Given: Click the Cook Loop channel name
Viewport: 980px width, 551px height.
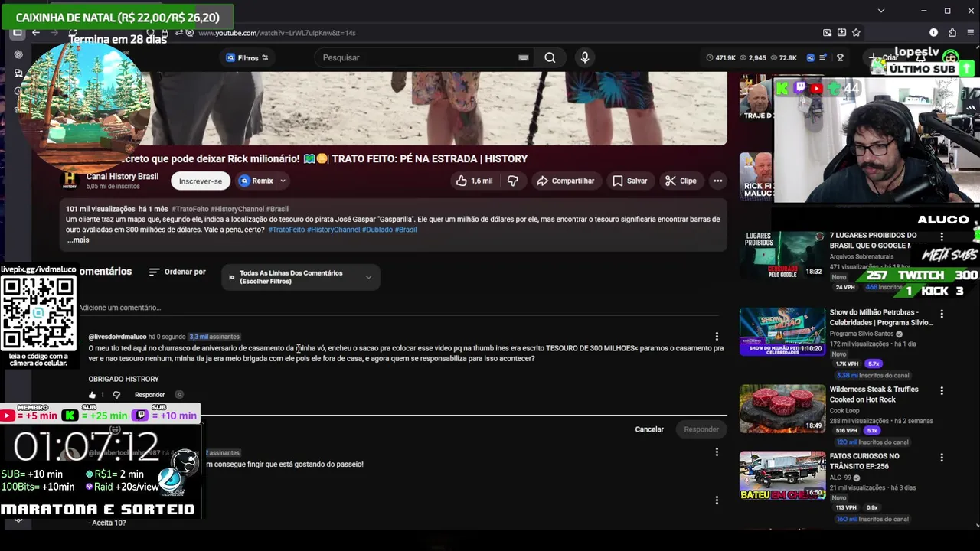Looking at the screenshot, I should [x=845, y=410].
